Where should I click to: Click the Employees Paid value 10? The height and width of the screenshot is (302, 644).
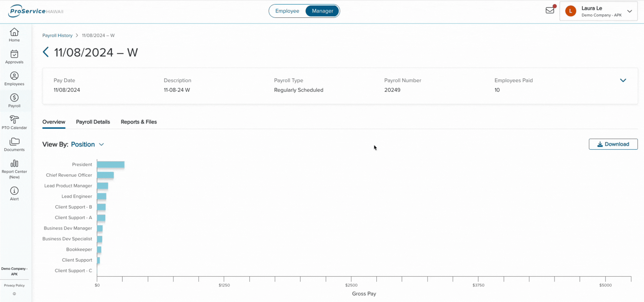click(497, 90)
